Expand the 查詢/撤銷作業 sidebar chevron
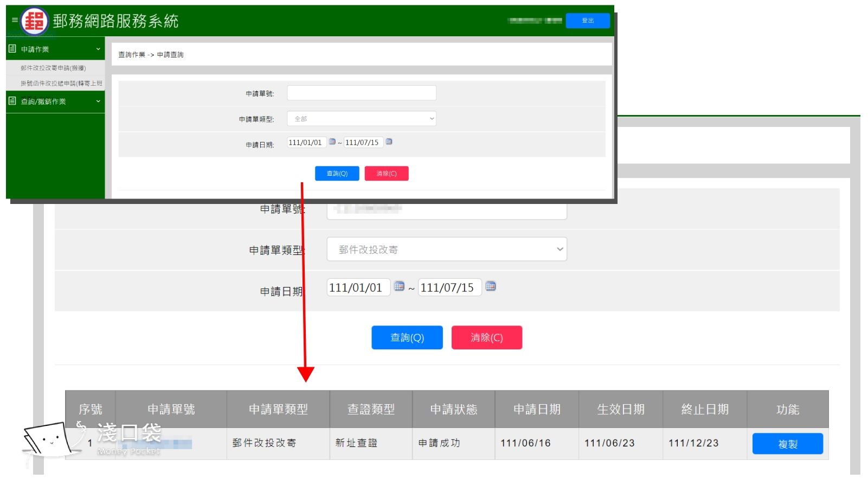The height and width of the screenshot is (479, 868). point(98,101)
